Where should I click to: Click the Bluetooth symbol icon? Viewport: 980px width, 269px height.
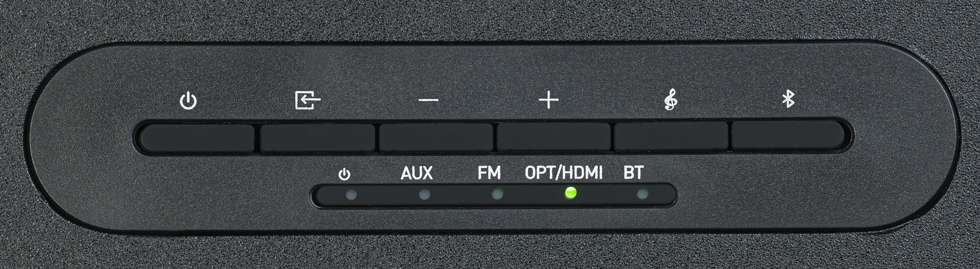pos(788,99)
